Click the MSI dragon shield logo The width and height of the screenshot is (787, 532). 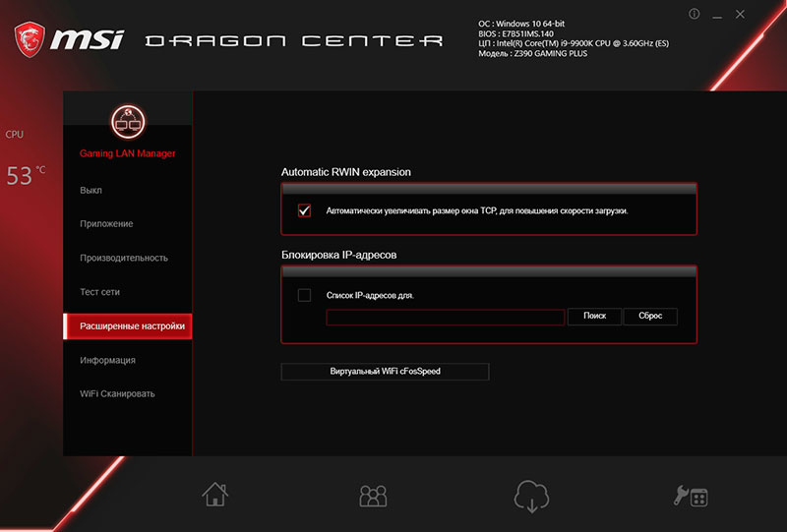coord(30,39)
